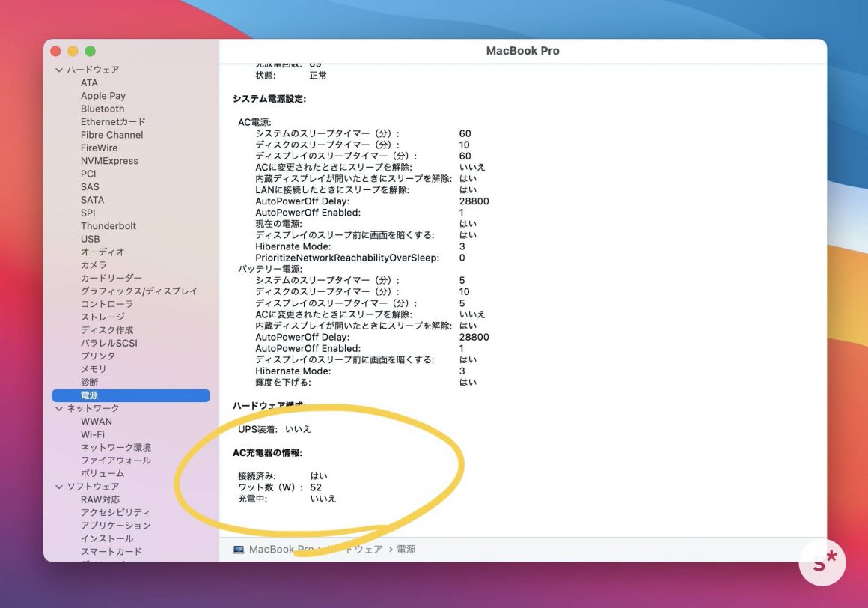868x608 pixels.
Task: Collapse the ハードウェア section
Action: coord(59,70)
